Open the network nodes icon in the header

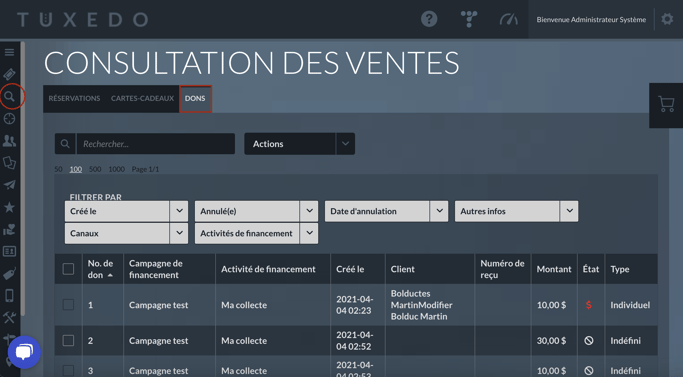pos(469,19)
